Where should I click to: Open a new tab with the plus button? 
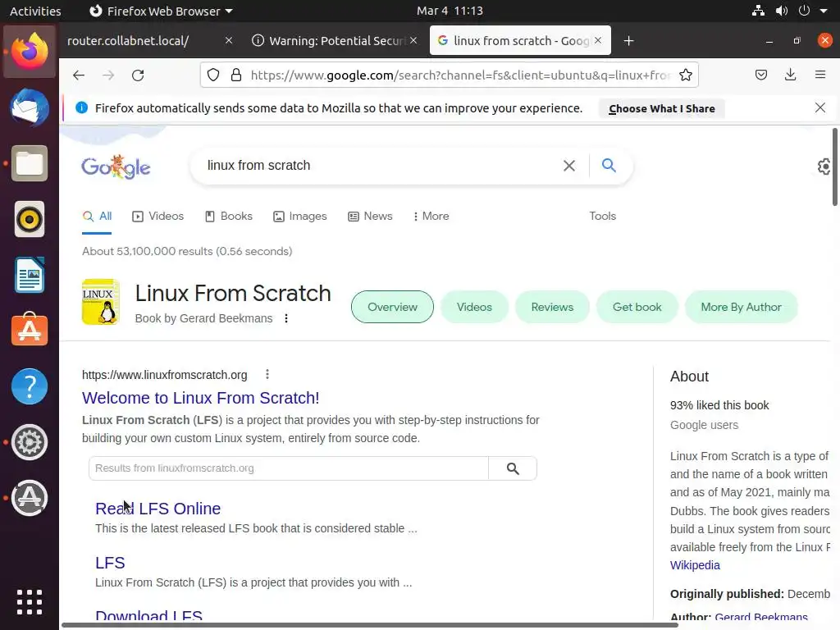click(x=628, y=41)
